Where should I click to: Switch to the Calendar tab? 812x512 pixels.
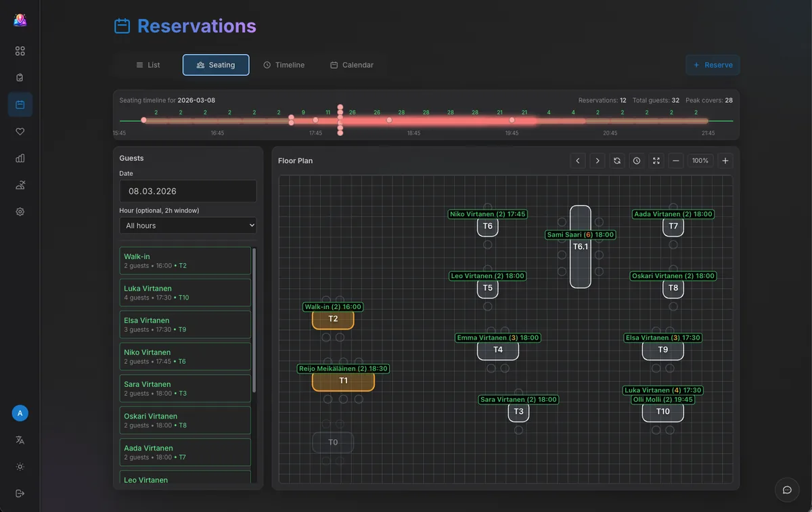(352, 65)
